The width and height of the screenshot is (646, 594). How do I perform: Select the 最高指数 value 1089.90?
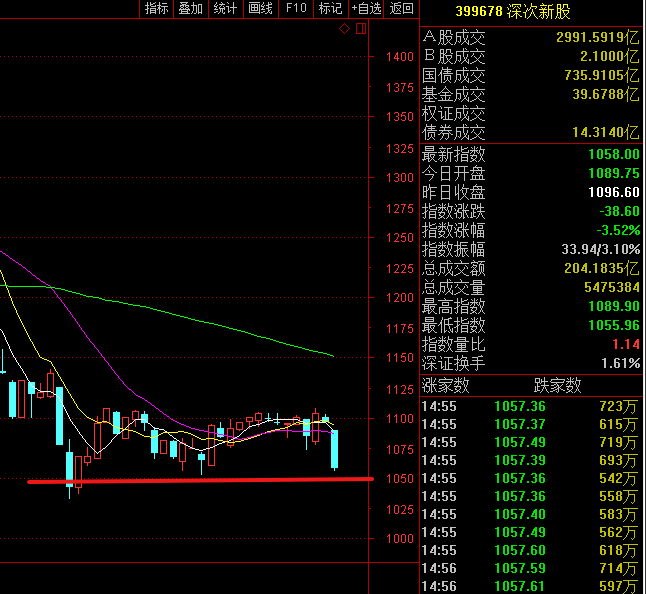tap(614, 306)
